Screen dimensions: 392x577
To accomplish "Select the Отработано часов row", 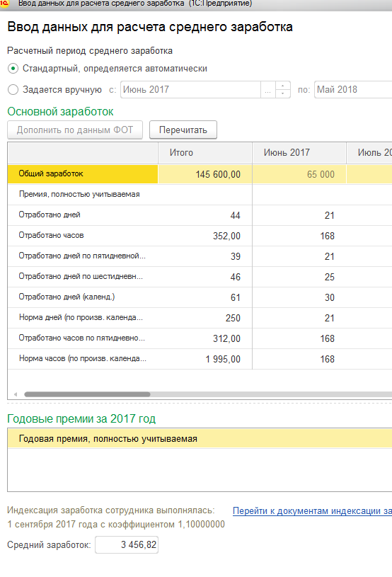I will [200, 236].
